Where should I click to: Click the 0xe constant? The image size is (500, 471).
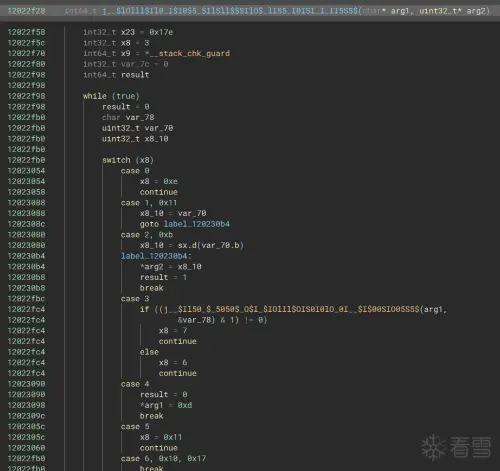point(171,181)
